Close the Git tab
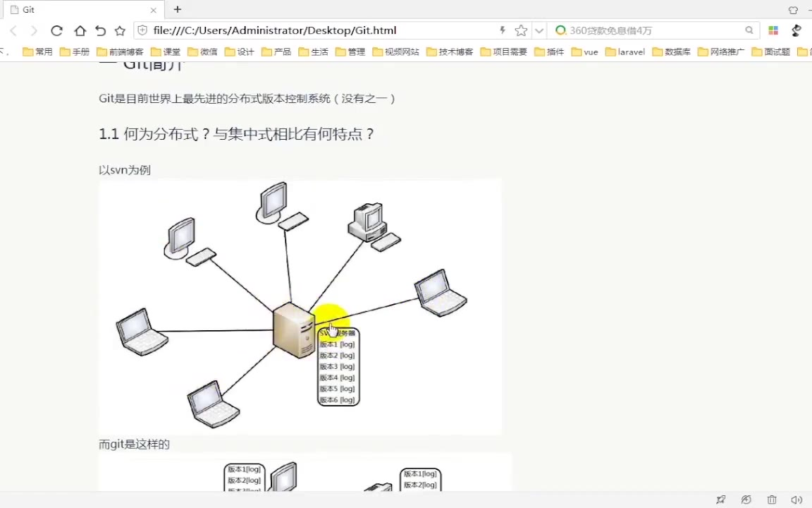The height and width of the screenshot is (508, 812). (153, 10)
